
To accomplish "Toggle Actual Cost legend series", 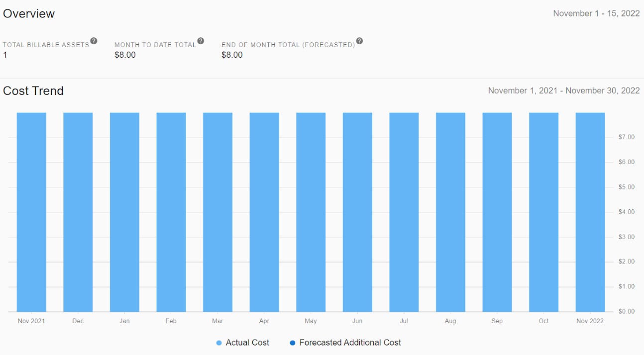I will (x=243, y=343).
